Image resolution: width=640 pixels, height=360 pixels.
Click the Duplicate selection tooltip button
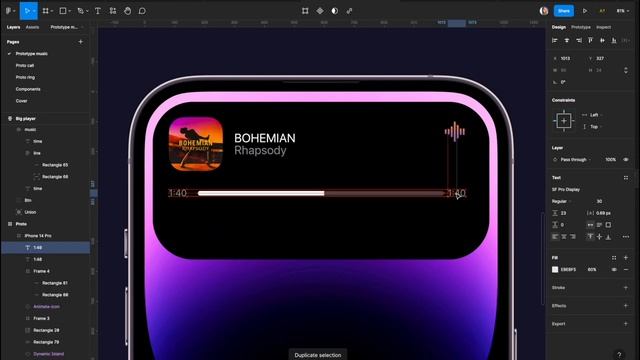click(x=318, y=355)
